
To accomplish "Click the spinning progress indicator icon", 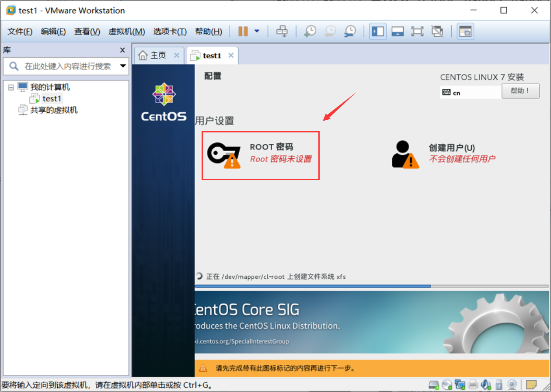I will pyautogui.click(x=199, y=276).
